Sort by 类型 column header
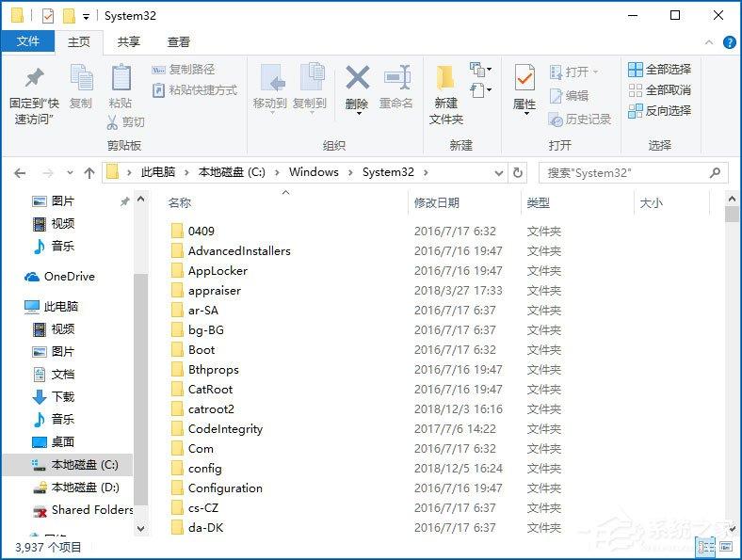Image resolution: width=742 pixels, height=560 pixels. pos(577,203)
